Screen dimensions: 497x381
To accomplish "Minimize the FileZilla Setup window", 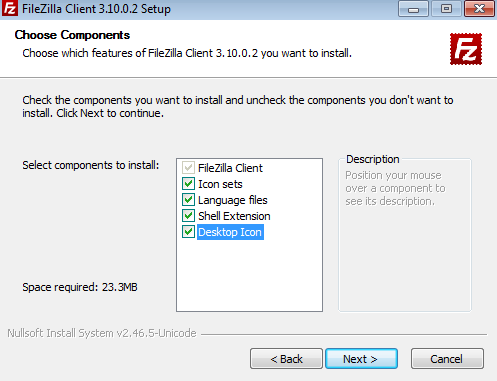I will (x=413, y=9).
